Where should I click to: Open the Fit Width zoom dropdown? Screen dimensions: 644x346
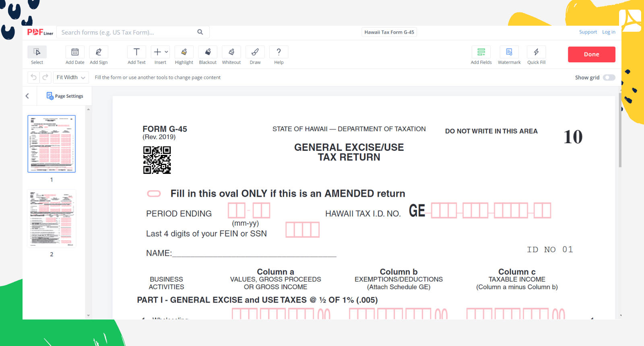(71, 77)
